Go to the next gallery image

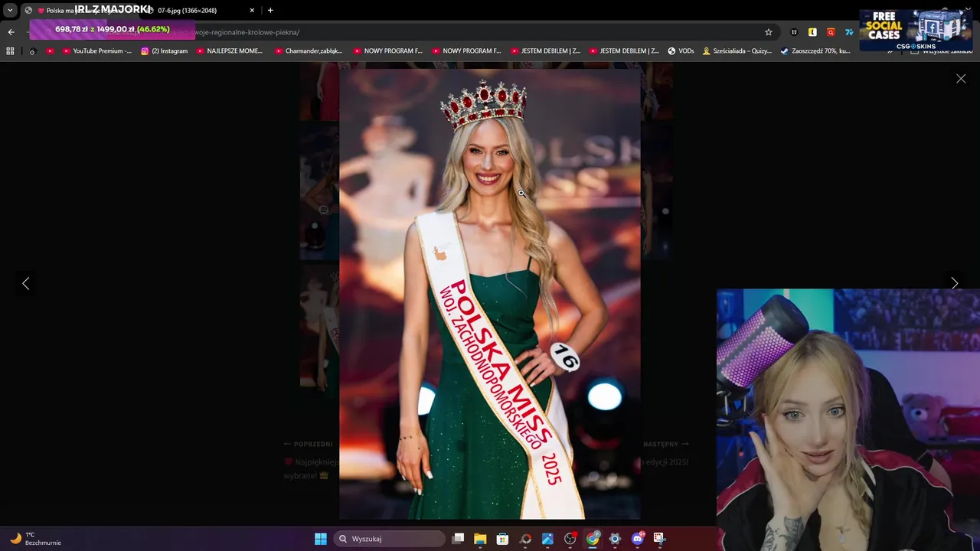click(954, 283)
